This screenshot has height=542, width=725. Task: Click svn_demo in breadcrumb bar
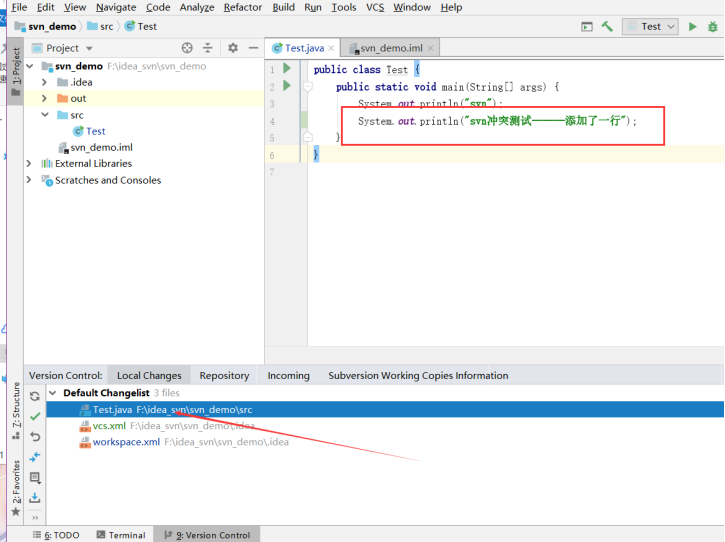(x=45, y=27)
